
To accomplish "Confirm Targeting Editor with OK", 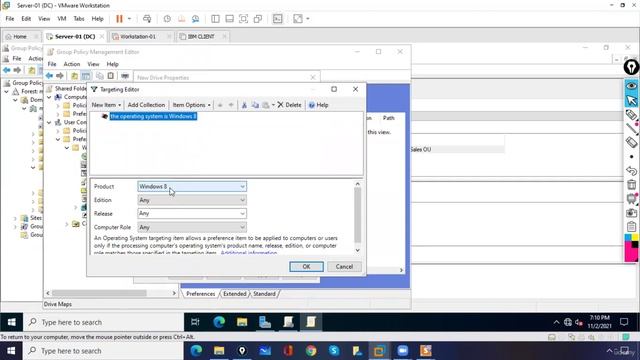I will 307,267.
